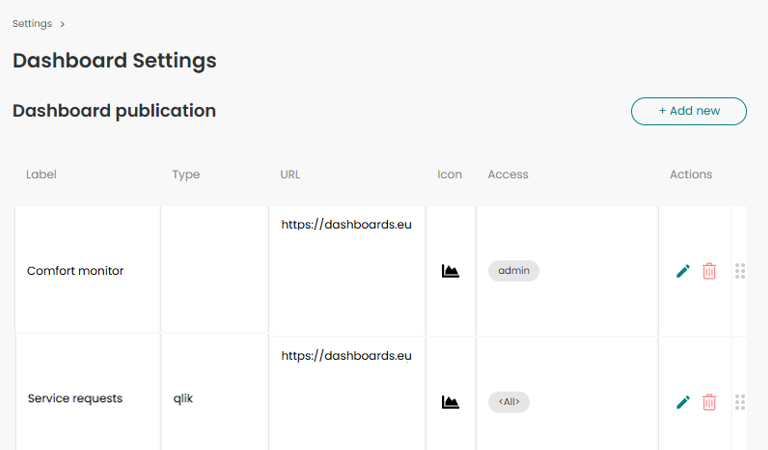Screen dimensions: 768x450
Task: Click the URL column header
Action: [290, 174]
